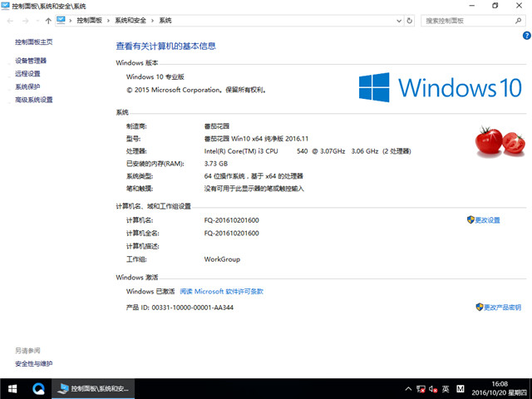Expand the chevron after 系统和安全 breadcrumb
Image resolution: width=532 pixels, height=399 pixels.
tap(152, 21)
